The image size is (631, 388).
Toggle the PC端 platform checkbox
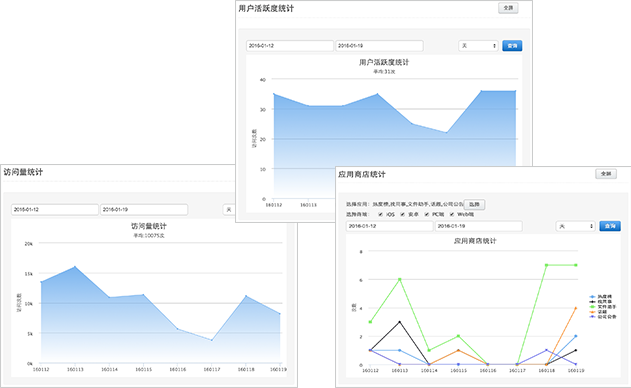[427, 215]
